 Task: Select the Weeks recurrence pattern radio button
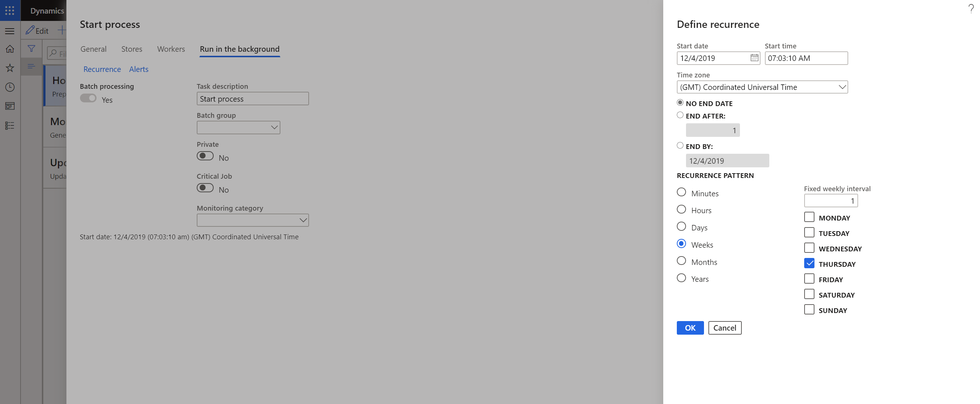681,244
